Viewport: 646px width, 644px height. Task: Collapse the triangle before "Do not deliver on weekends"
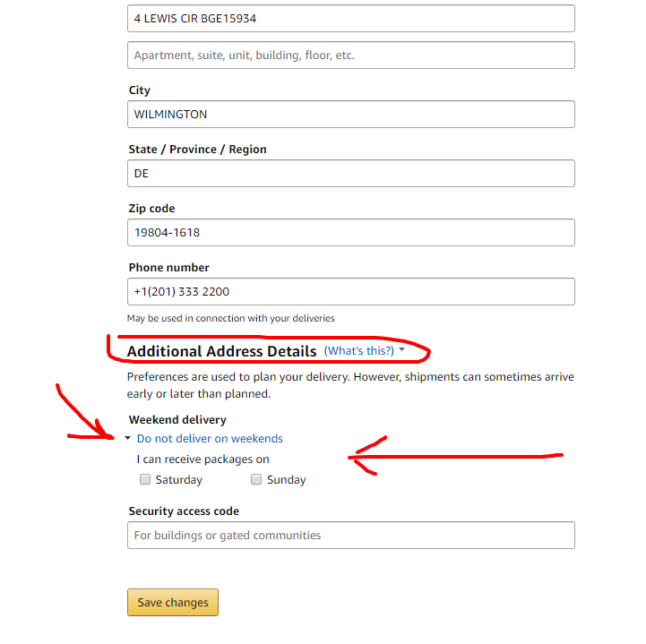coord(128,439)
